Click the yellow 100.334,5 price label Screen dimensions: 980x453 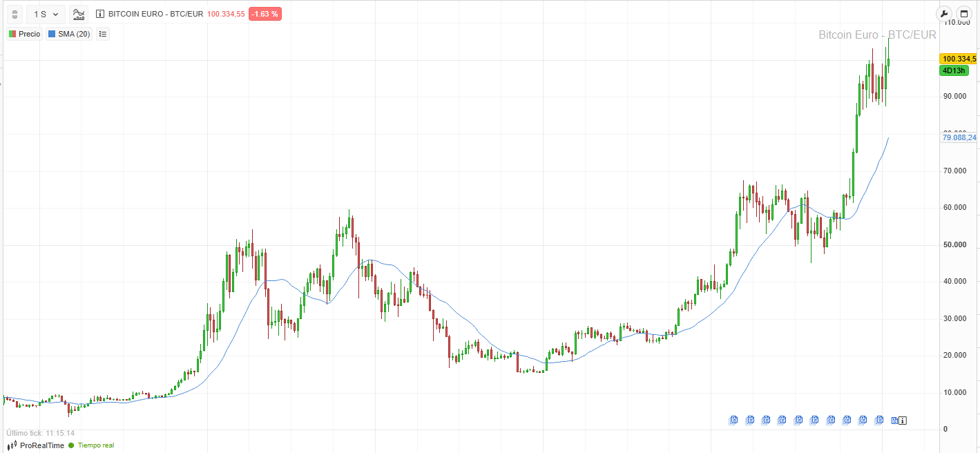[x=958, y=59]
